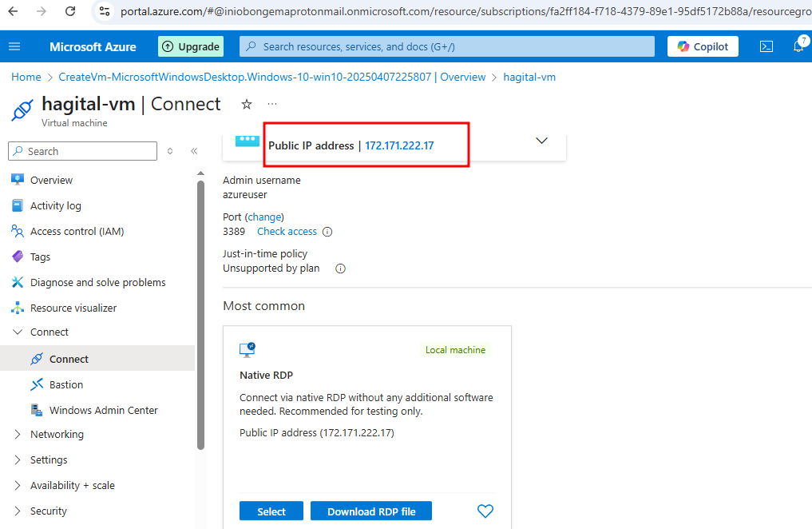Favorite the Native RDP card with the heart
The height and width of the screenshot is (529, 812).
coord(485,511)
